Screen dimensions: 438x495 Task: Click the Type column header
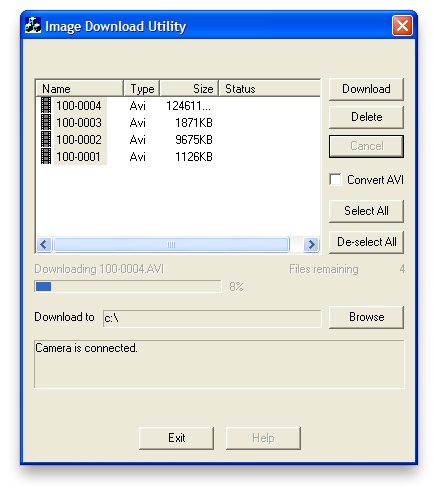[142, 89]
